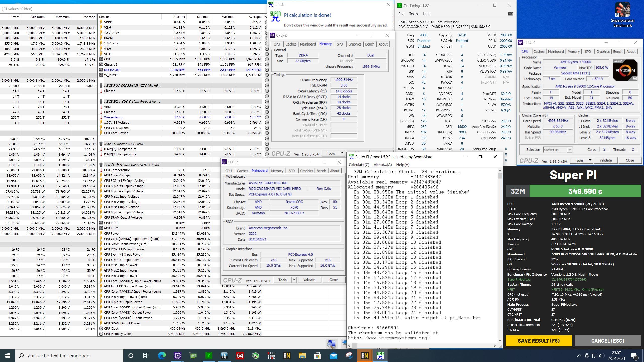Click Close in the CPU-Z CPU window
The width and height of the screenshot is (644, 362).
click(630, 160)
